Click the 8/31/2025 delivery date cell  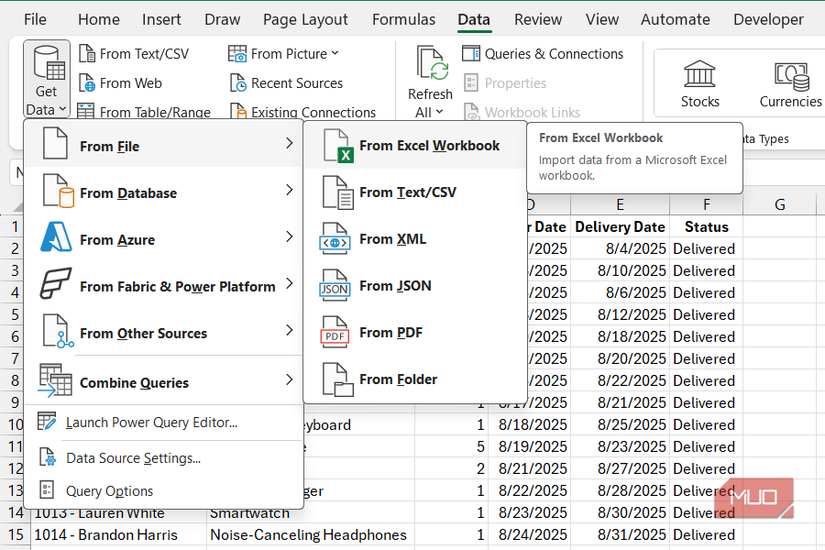(x=620, y=535)
